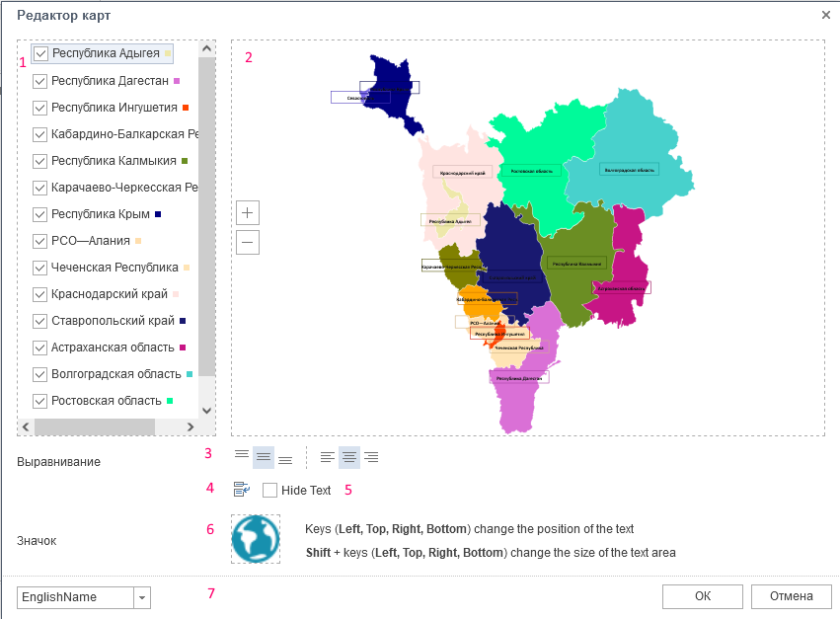Zoom in the map with plus button
This screenshot has height=619, width=840.
(x=248, y=212)
